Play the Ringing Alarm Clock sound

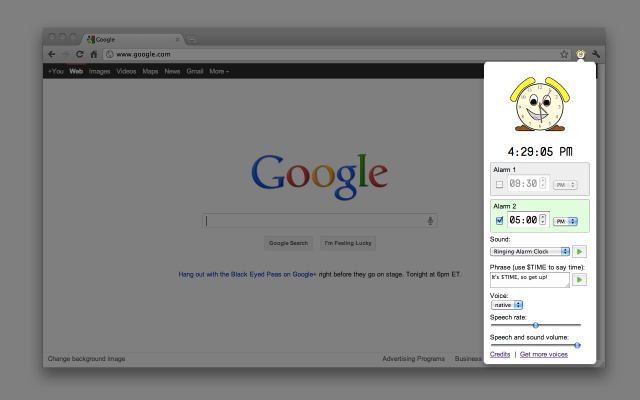tap(579, 251)
